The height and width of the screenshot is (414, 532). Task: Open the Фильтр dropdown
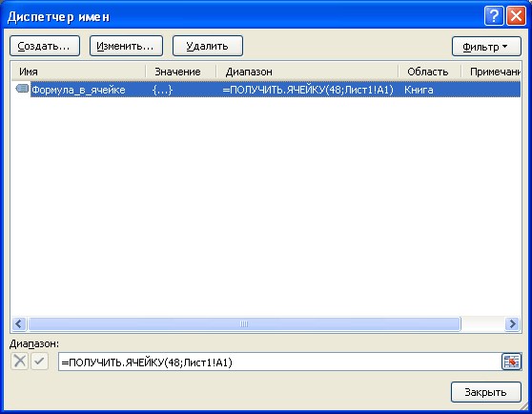point(486,47)
